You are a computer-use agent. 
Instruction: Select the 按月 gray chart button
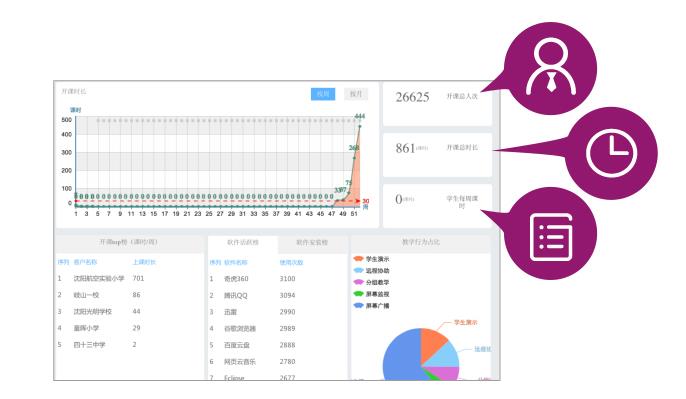(356, 94)
